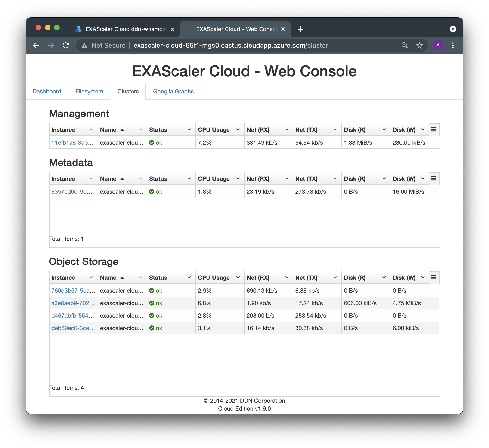Open instance link d467abfb-554...
The image size is (489, 448).
click(73, 316)
